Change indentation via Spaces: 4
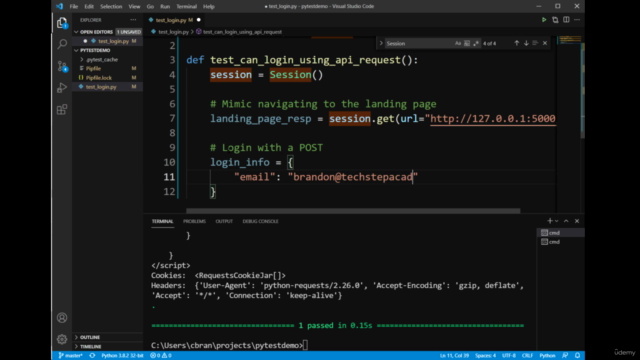This screenshot has width=640, height=360. [x=485, y=356]
